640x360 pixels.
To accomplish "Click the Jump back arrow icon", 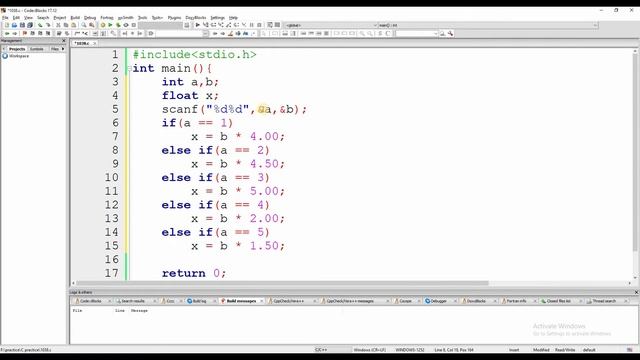I will point(7,33).
